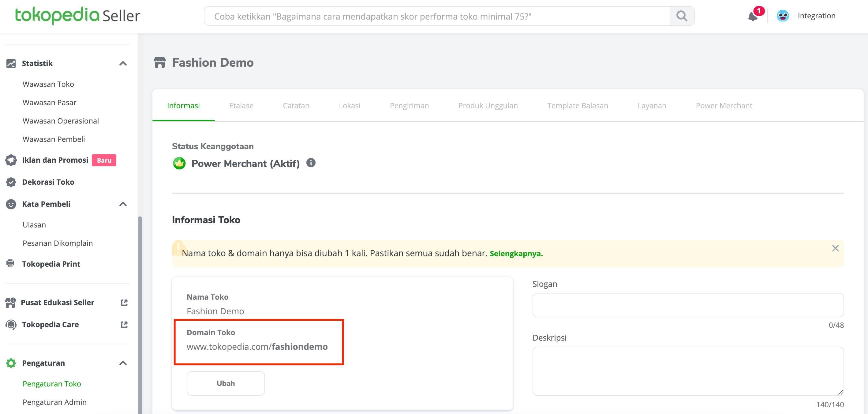Click the search magnifier icon

681,16
